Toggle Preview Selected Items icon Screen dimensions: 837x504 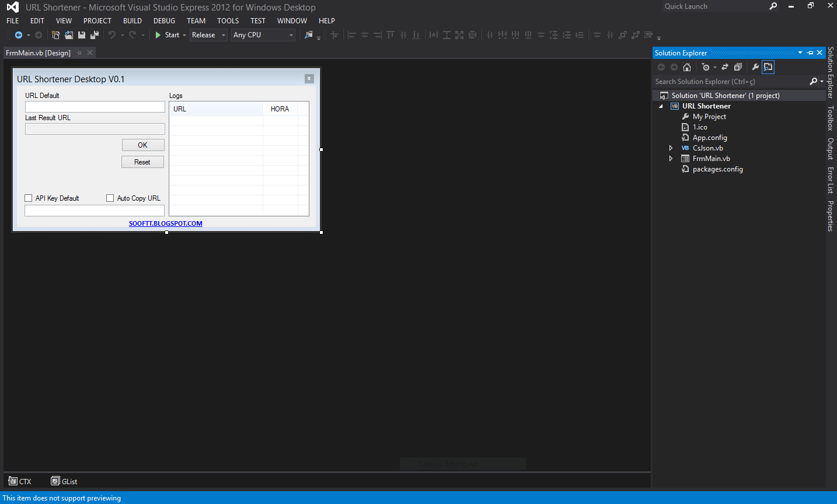[x=768, y=67]
